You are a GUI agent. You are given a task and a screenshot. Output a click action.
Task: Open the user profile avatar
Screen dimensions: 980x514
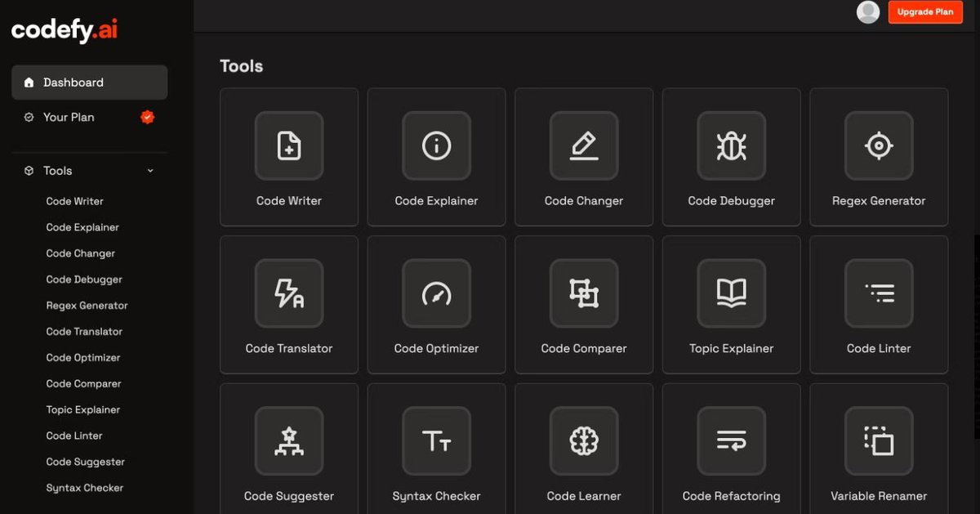pos(868,12)
